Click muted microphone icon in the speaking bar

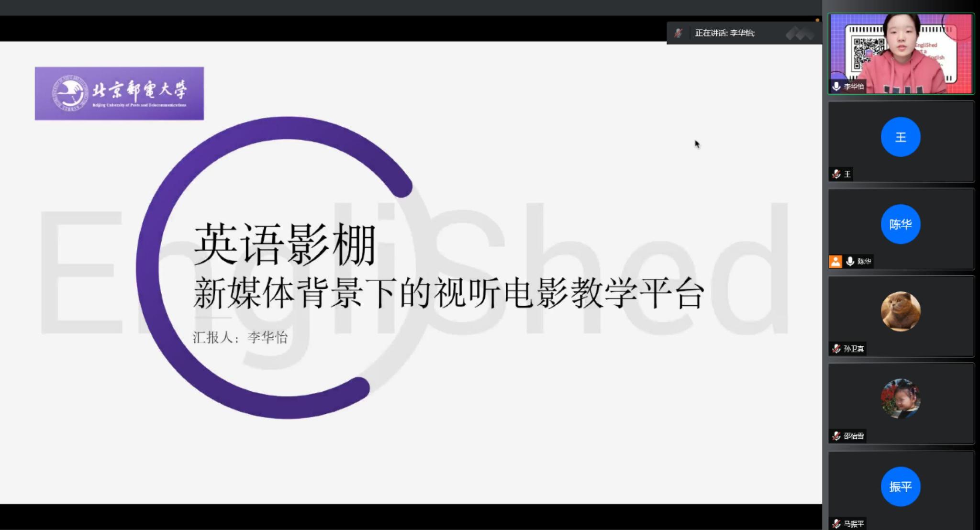pyautogui.click(x=678, y=33)
